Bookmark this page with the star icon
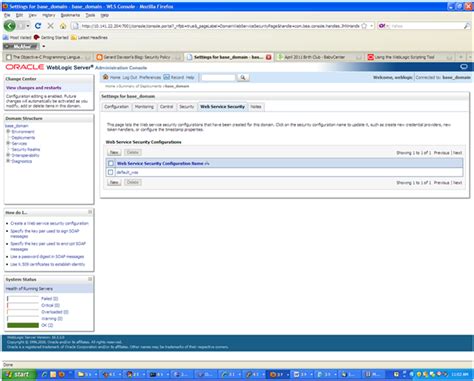474x381 pixels. click(x=364, y=26)
